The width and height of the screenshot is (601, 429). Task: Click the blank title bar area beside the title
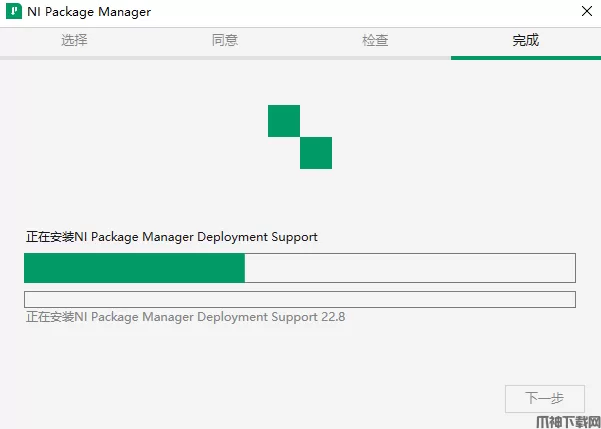click(x=350, y=13)
